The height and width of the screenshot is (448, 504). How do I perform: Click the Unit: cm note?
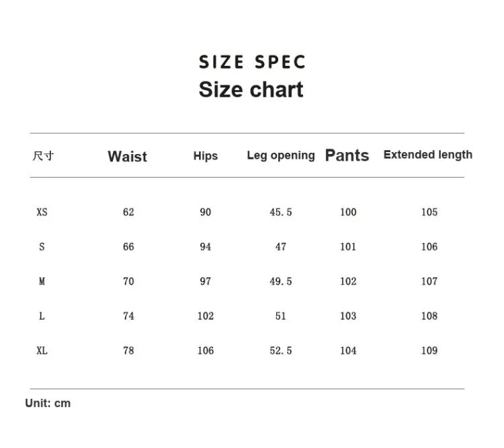(48, 403)
